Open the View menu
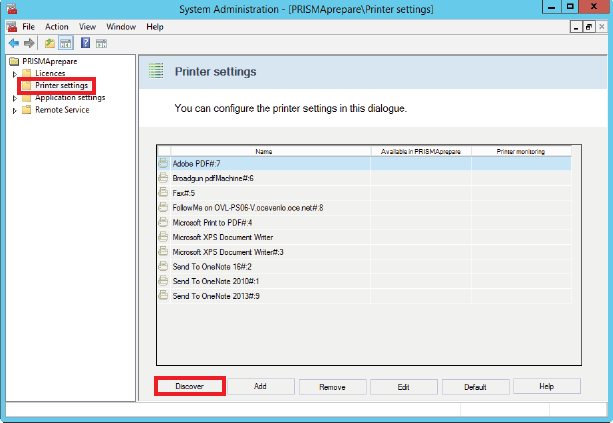The image size is (613, 423). [87, 27]
